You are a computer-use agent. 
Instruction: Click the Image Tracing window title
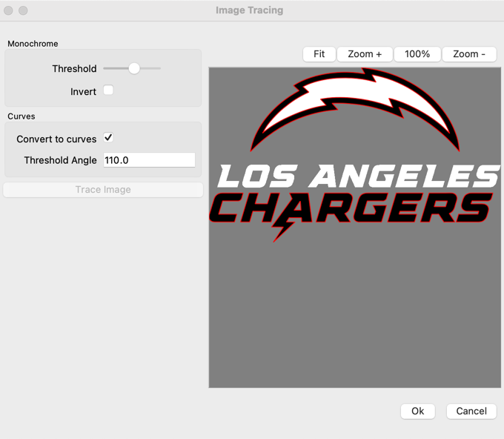[250, 10]
